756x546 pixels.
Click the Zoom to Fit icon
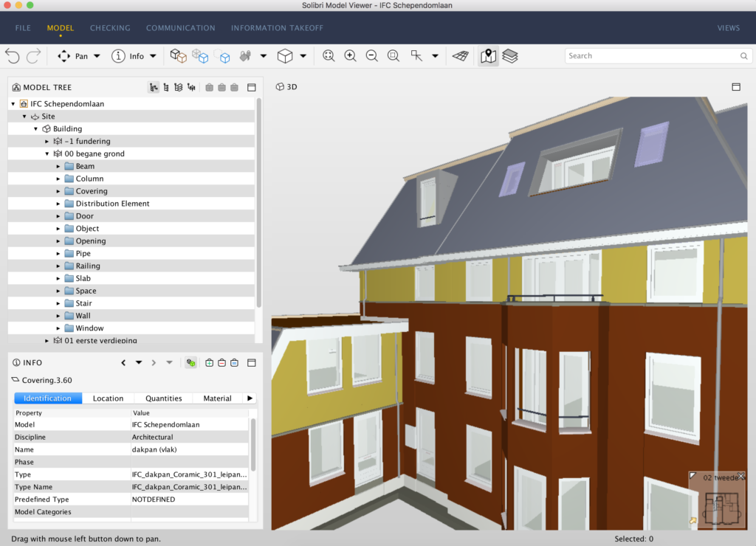pos(328,55)
